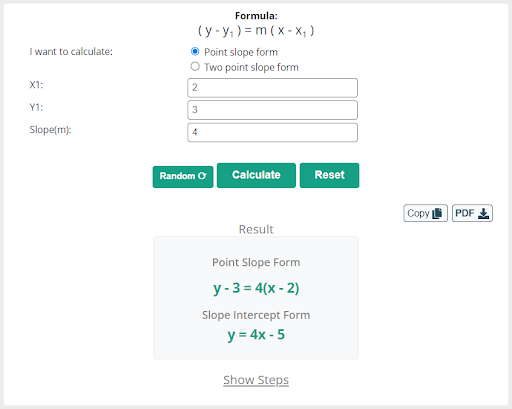The height and width of the screenshot is (409, 512).
Task: Click the copy documents icon
Action: [x=437, y=213]
